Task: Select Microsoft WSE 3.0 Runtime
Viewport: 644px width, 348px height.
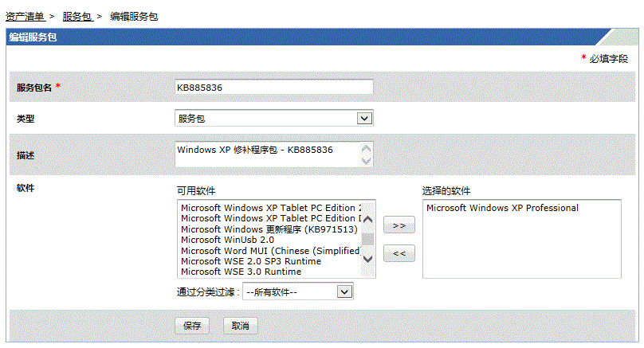Action: click(x=241, y=272)
